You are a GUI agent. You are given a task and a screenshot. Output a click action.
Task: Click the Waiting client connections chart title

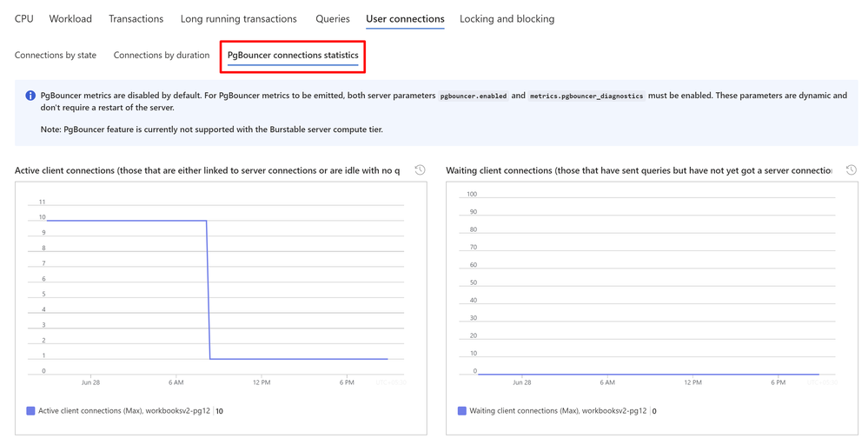tap(639, 170)
